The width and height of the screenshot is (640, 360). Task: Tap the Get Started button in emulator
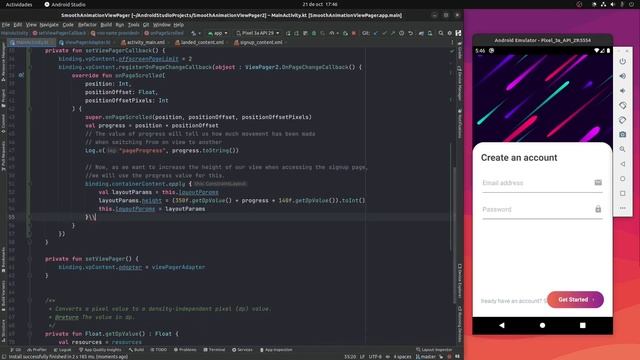pyautogui.click(x=575, y=300)
